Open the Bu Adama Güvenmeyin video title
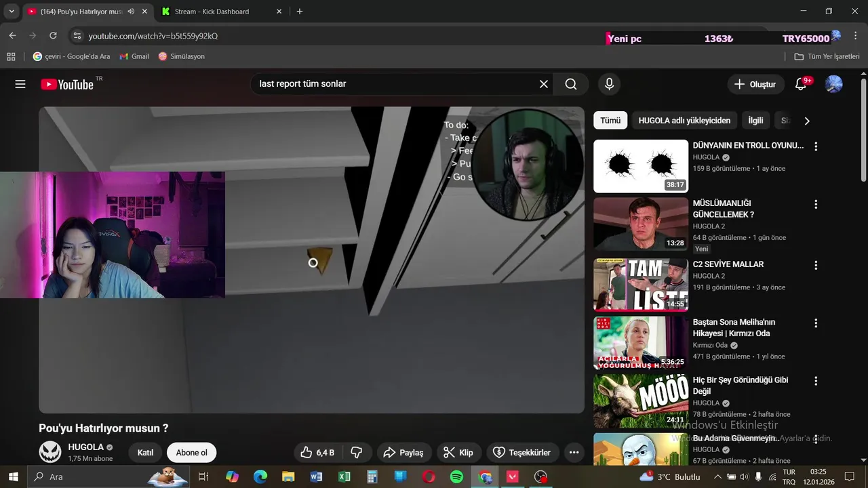The height and width of the screenshot is (488, 868). pyautogui.click(x=736, y=438)
